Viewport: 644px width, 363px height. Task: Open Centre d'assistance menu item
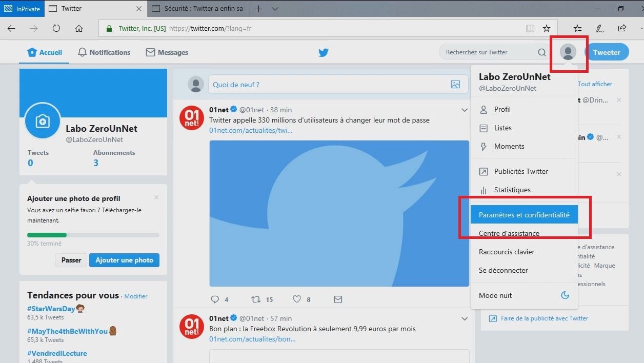(524, 233)
